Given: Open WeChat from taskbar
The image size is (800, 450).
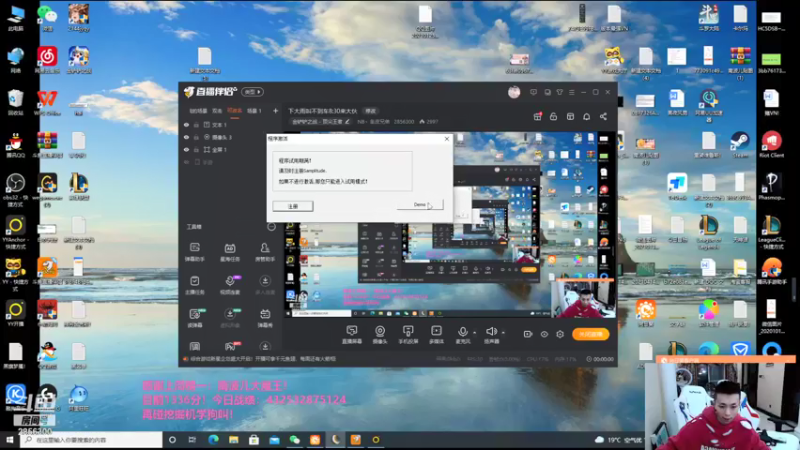Looking at the screenshot, I should pyautogui.click(x=294, y=440).
